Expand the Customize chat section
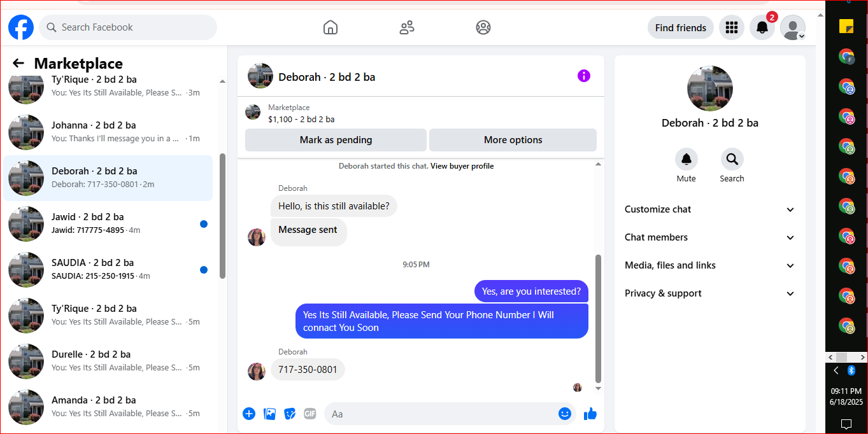The height and width of the screenshot is (434, 868). pyautogui.click(x=709, y=209)
